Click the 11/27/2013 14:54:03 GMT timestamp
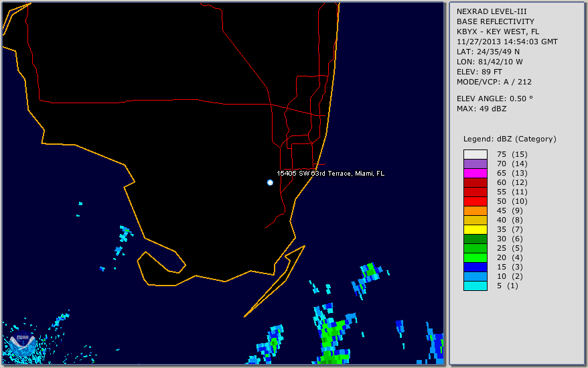588x368 pixels. [507, 42]
